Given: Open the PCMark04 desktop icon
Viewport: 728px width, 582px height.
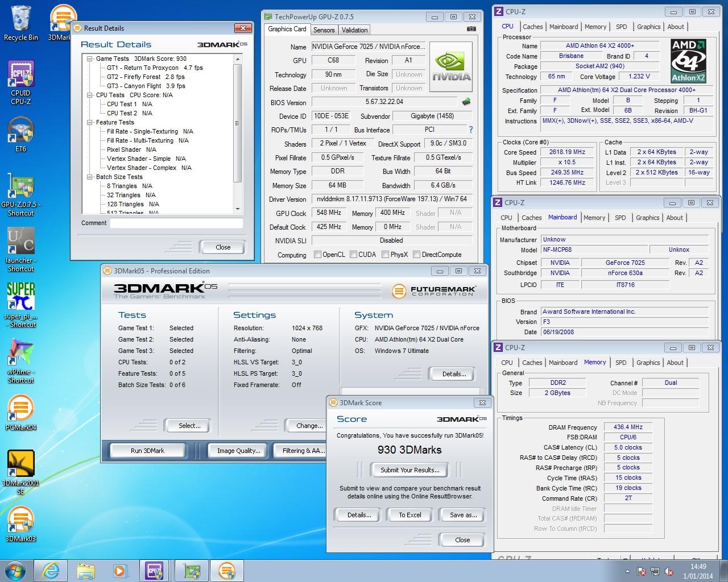Looking at the screenshot, I should tap(21, 413).
